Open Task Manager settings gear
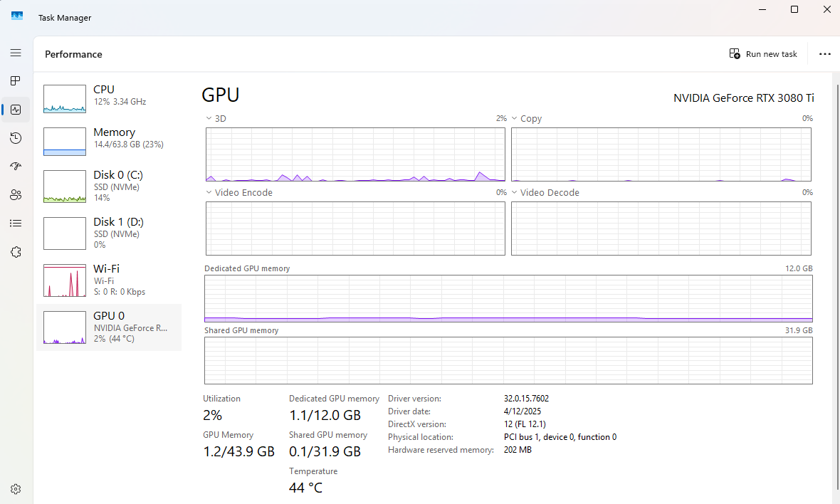The width and height of the screenshot is (840, 504). 16,489
